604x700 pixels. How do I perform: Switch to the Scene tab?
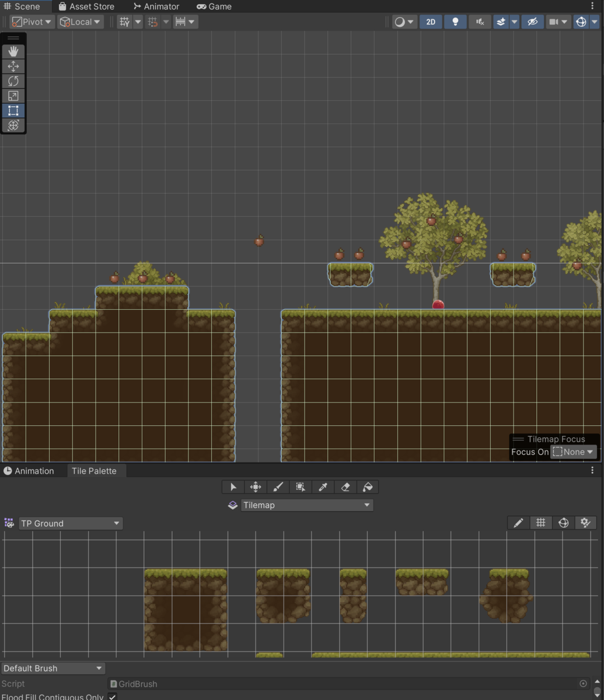[x=22, y=6]
